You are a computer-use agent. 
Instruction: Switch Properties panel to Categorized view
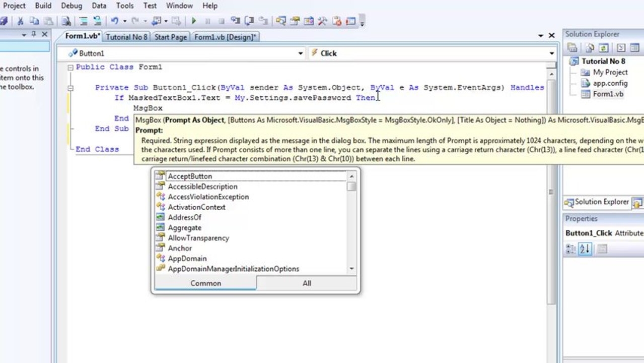[x=571, y=249]
